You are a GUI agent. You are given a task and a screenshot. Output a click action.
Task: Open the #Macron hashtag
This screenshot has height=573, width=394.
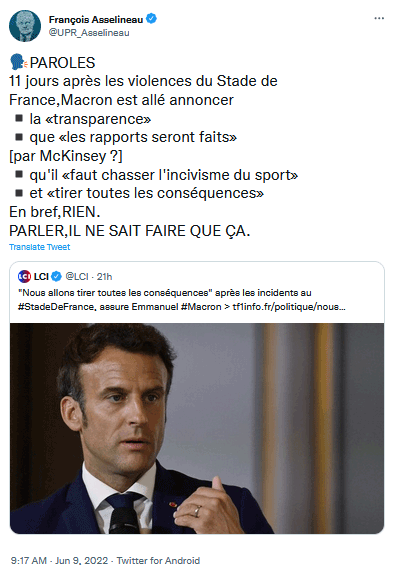click(x=201, y=307)
